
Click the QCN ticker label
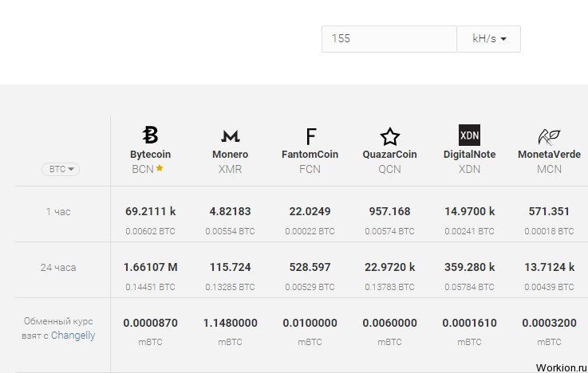click(x=389, y=169)
